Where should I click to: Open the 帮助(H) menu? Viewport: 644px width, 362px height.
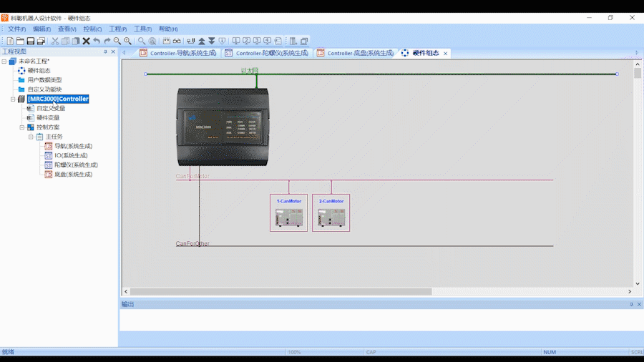(168, 29)
